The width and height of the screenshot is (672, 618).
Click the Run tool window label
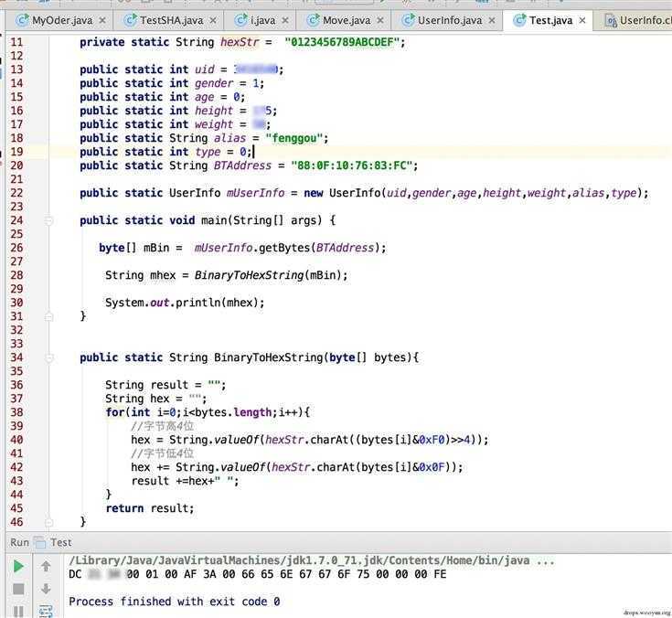point(19,542)
